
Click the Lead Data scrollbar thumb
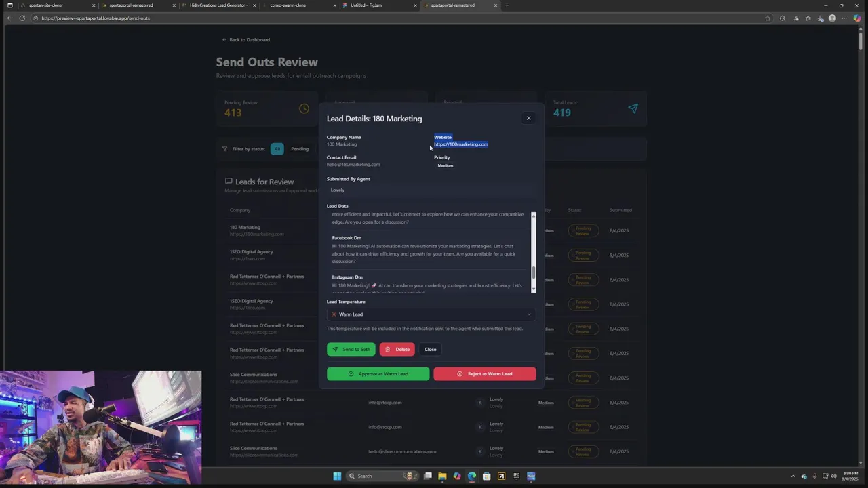[x=534, y=272]
